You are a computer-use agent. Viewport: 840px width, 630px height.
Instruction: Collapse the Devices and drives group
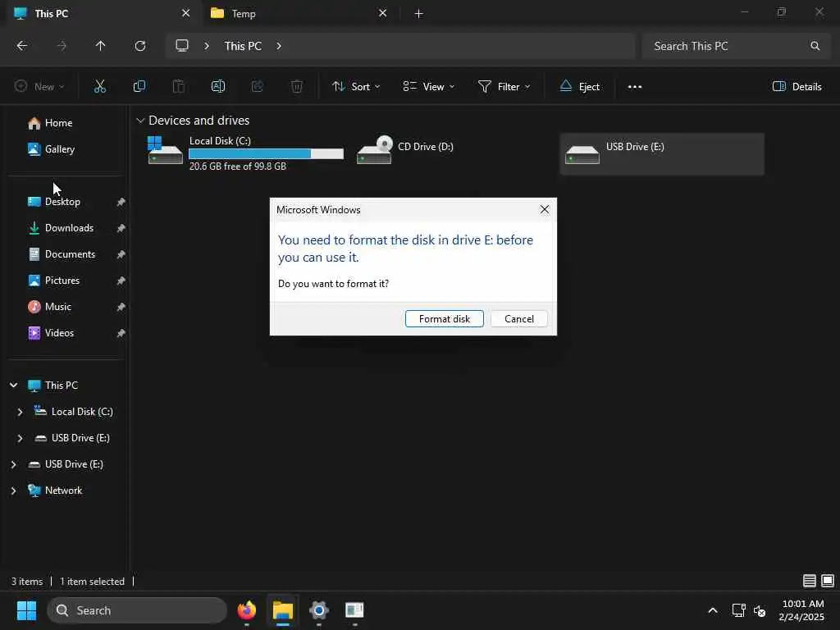click(140, 121)
